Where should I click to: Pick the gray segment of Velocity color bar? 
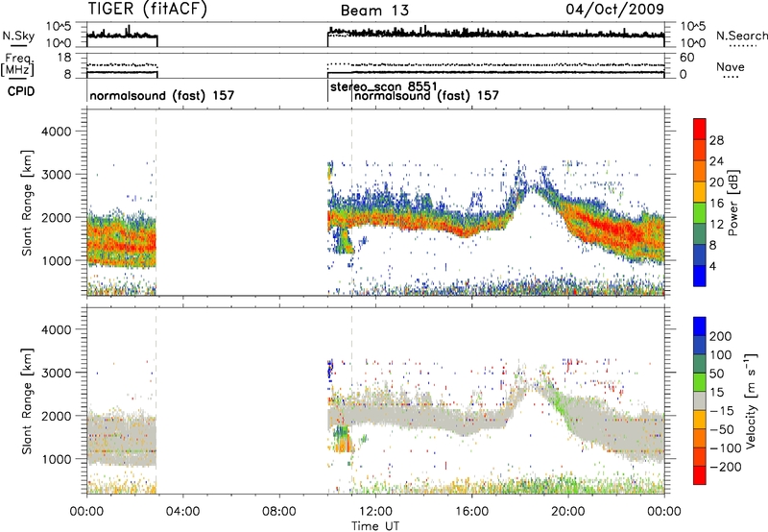(700, 400)
